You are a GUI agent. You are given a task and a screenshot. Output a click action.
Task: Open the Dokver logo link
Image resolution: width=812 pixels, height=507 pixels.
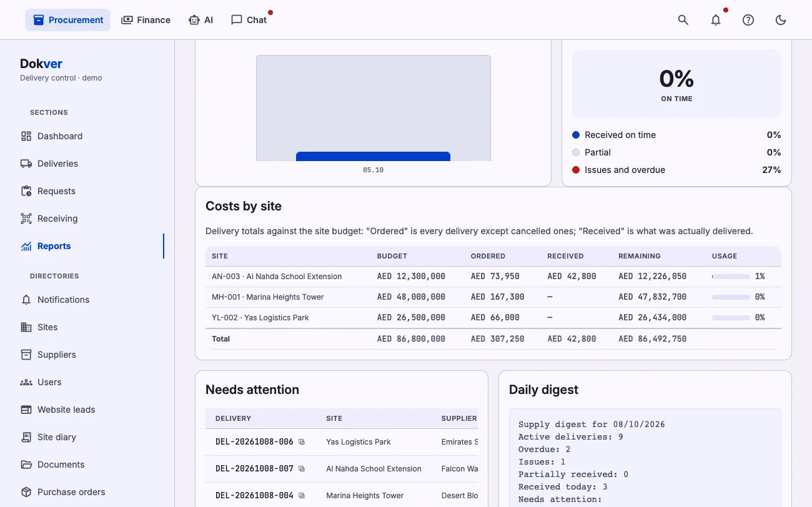[41, 63]
